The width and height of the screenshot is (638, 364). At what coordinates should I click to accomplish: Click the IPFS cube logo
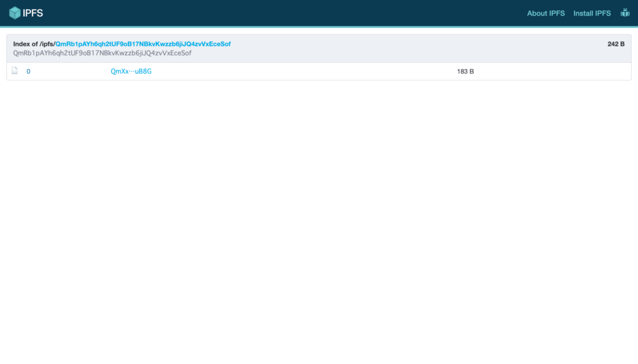point(15,13)
